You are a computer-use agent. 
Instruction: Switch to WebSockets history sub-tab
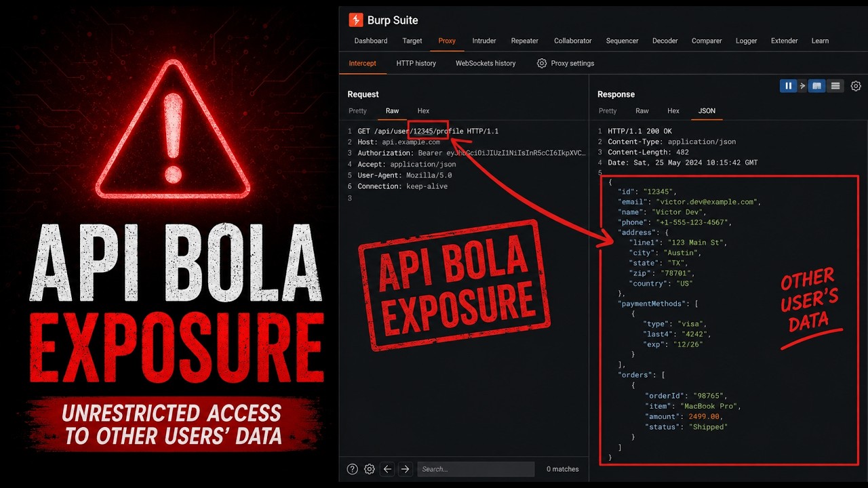click(486, 63)
